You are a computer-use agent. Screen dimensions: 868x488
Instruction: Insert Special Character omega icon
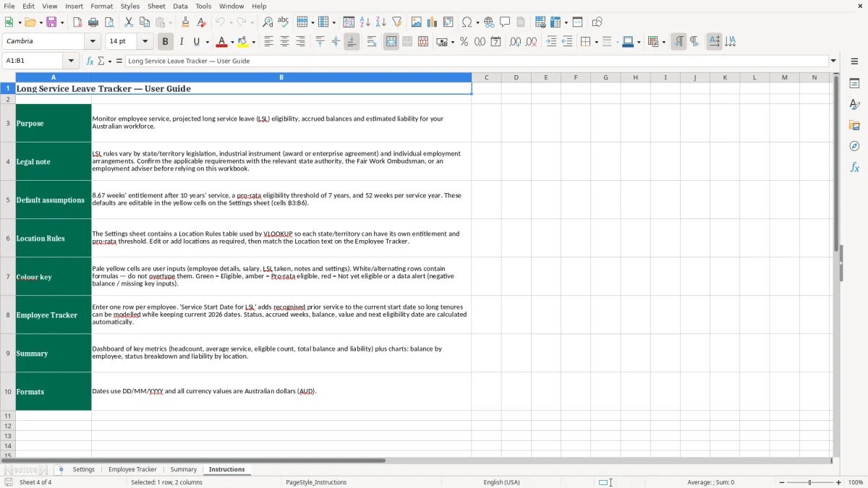pyautogui.click(x=467, y=22)
